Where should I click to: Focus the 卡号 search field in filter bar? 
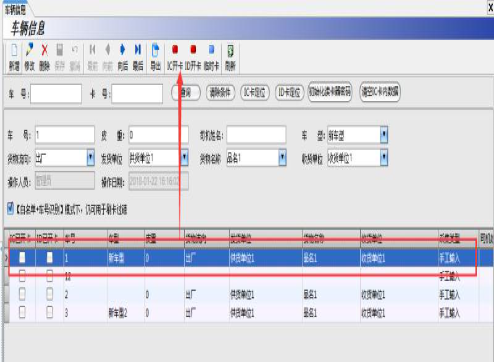(x=137, y=94)
